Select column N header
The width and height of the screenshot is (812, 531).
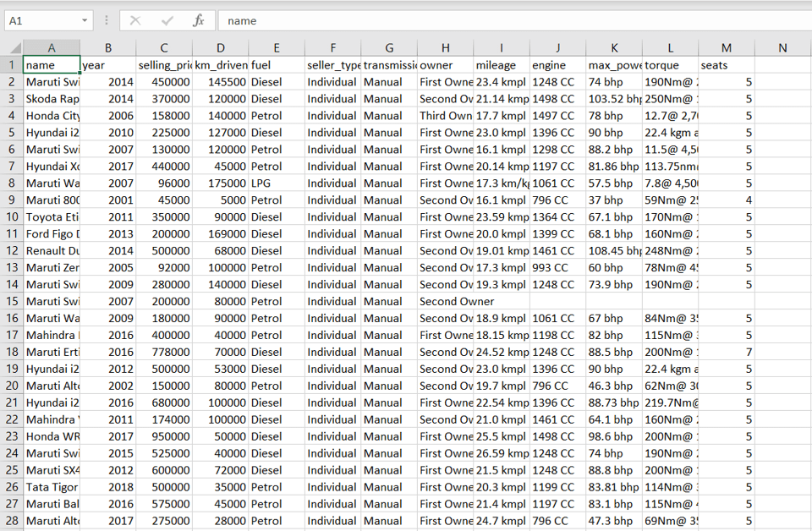[782, 47]
